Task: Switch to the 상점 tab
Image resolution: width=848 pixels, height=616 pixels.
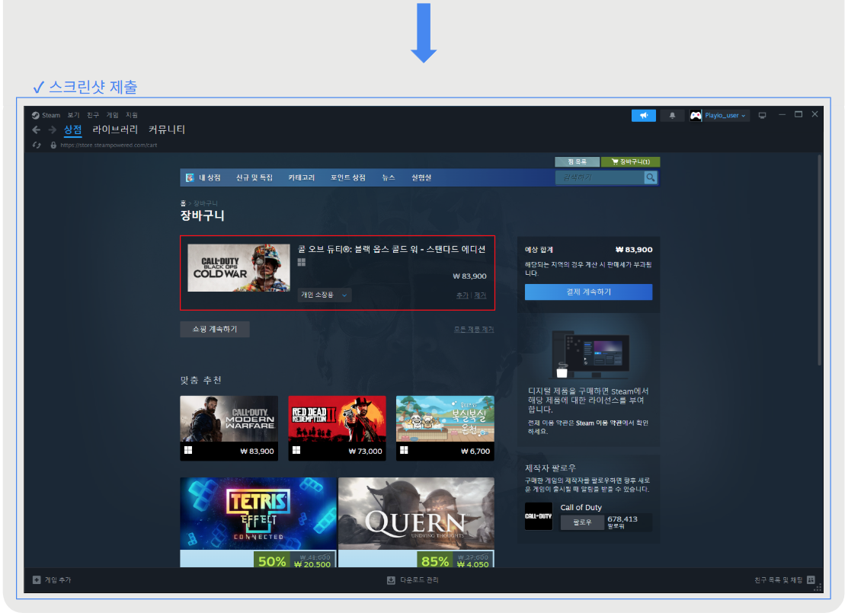Action: [x=72, y=129]
